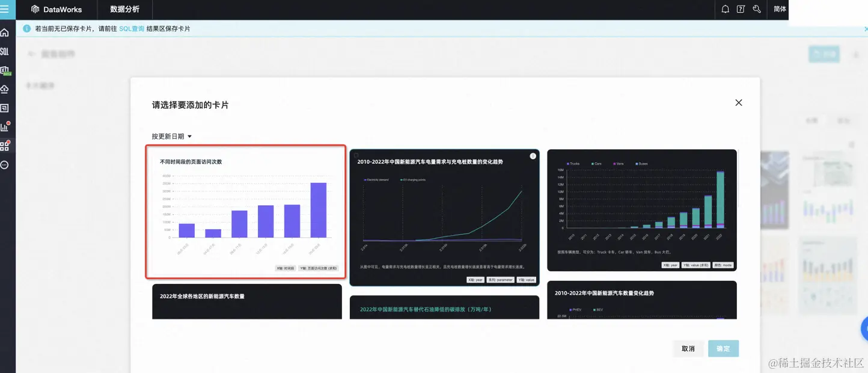Click the 2022 bar in the vehicle type chart

pos(720,200)
